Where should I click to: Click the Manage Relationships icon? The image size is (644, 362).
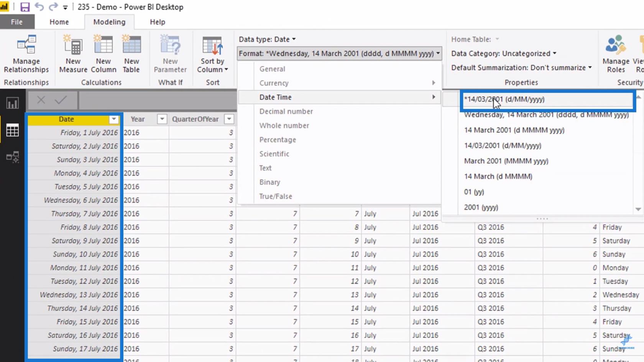[26, 44]
